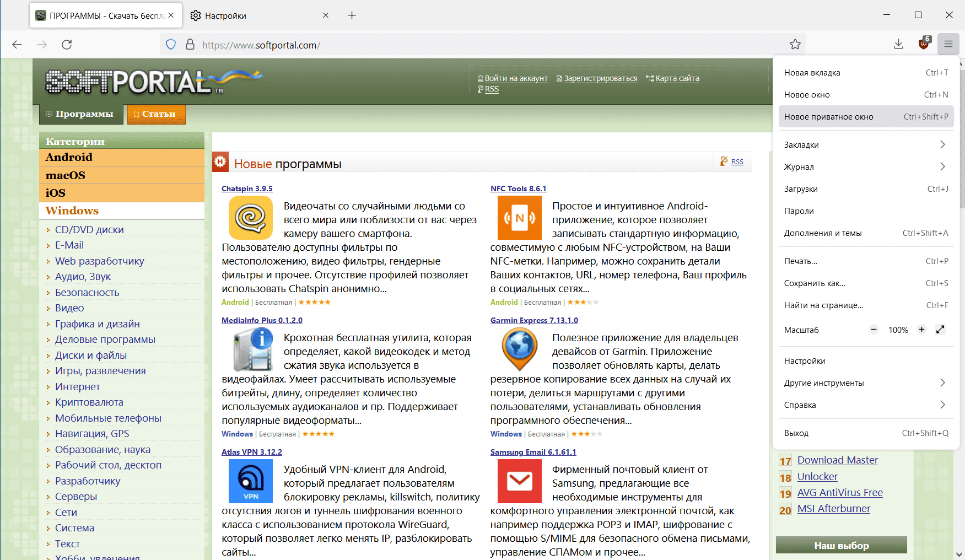Viewport: 965px width, 560px height.
Task: Choose Печать… in the menu
Action: coord(866,261)
